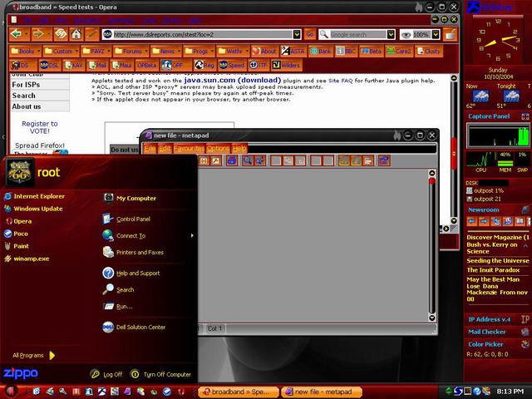Click Register to VOTE! link
532x399 pixels.
(x=40, y=127)
